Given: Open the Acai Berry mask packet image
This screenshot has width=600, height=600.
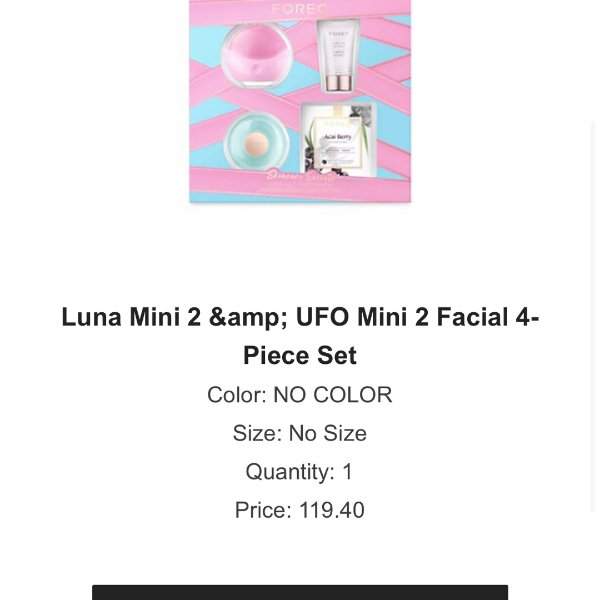Looking at the screenshot, I should click(338, 140).
